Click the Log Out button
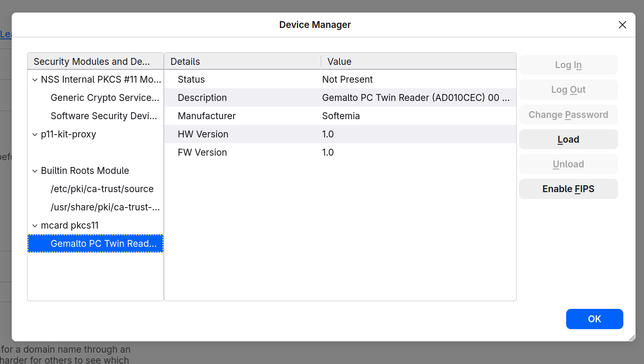Screen dimensions: 644x364 568,90
